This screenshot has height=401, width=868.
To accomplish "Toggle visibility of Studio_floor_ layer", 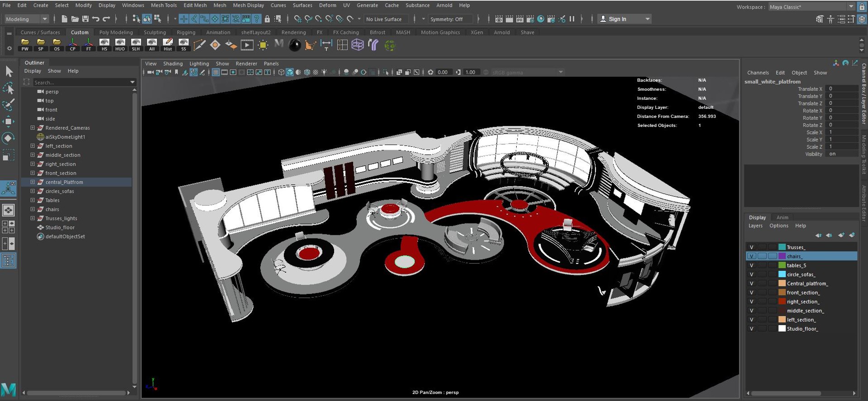I will 751,329.
